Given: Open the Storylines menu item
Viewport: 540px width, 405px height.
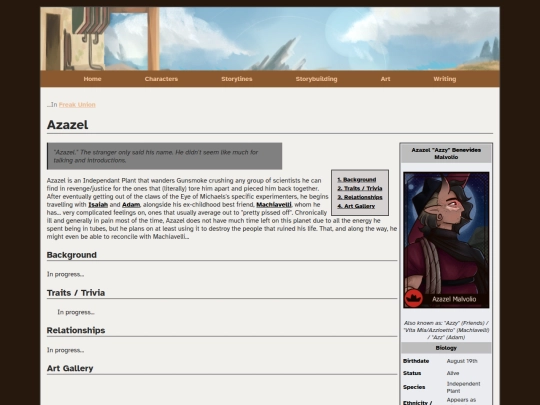Looking at the screenshot, I should [237, 79].
